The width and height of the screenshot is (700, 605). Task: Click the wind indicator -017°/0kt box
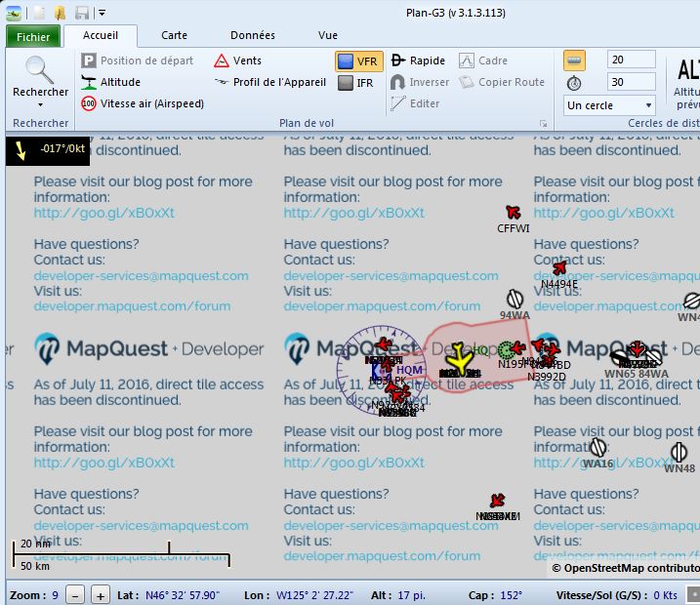coord(48,151)
